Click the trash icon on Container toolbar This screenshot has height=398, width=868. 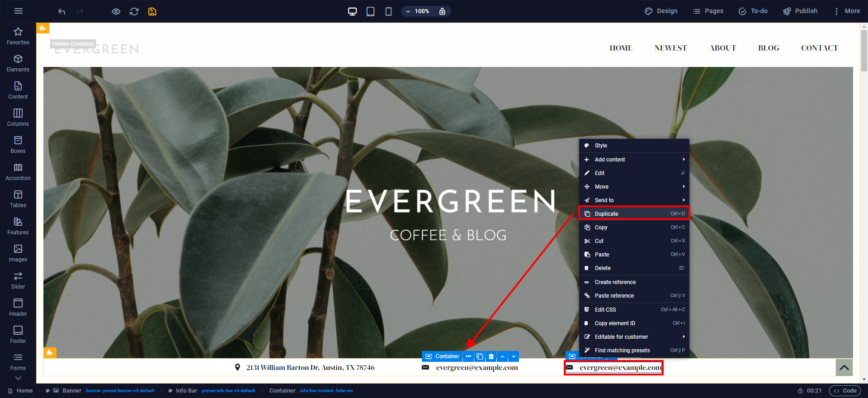[x=491, y=356]
